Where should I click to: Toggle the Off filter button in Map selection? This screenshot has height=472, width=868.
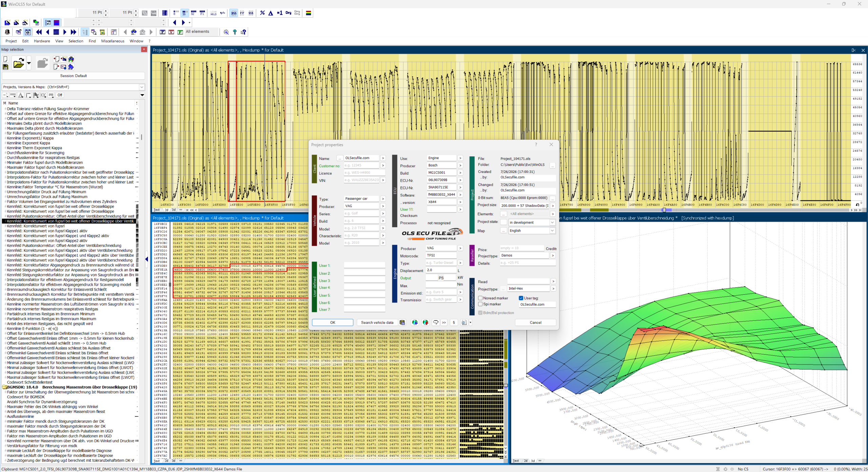[60, 95]
